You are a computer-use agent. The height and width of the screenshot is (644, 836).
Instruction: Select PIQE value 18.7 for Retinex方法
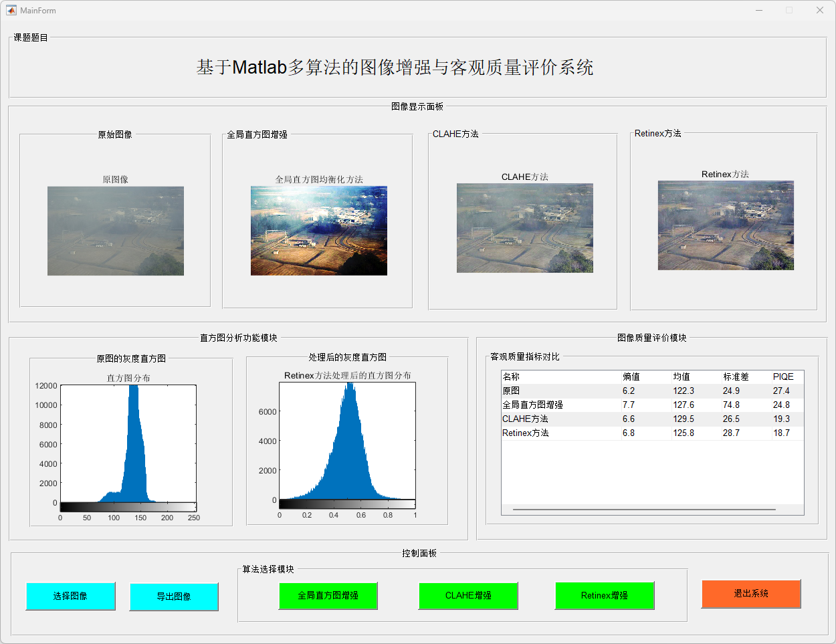pos(781,433)
